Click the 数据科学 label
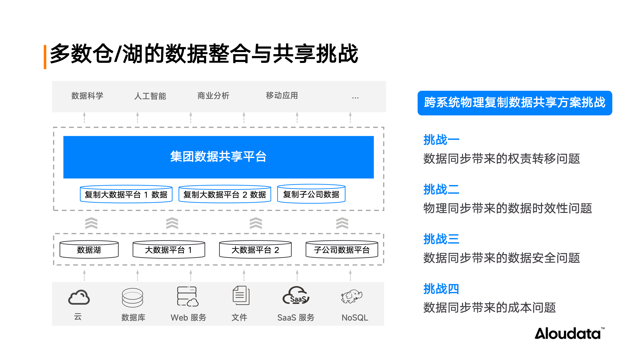 [x=87, y=96]
